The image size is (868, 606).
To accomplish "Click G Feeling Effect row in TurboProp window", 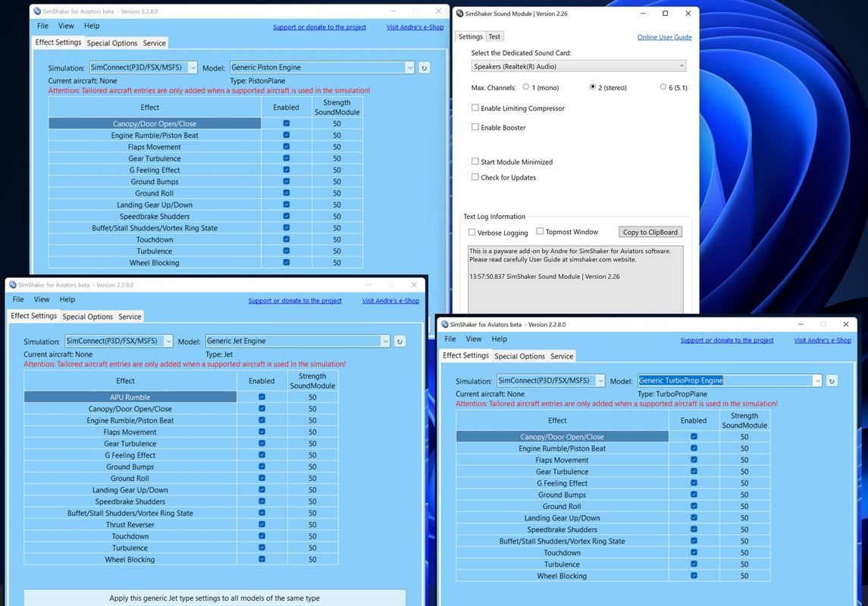I will pyautogui.click(x=562, y=483).
